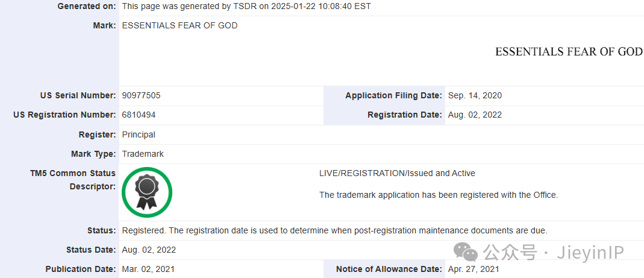The width and height of the screenshot is (644, 278).
Task: Click the TM5 Common Status Descriptor label
Action: point(73,180)
